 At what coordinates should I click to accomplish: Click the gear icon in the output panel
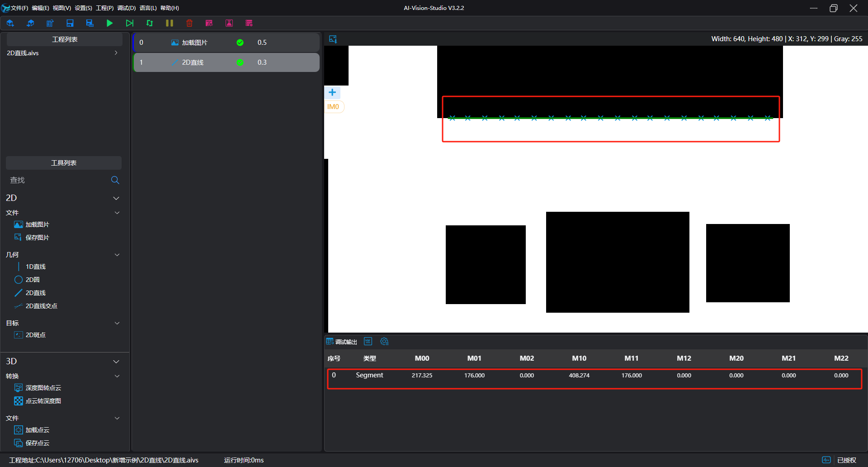tap(384, 341)
